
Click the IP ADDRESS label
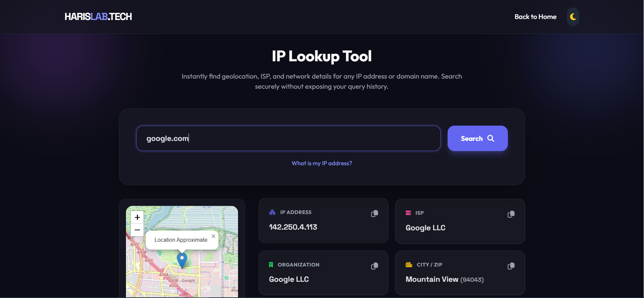click(296, 212)
